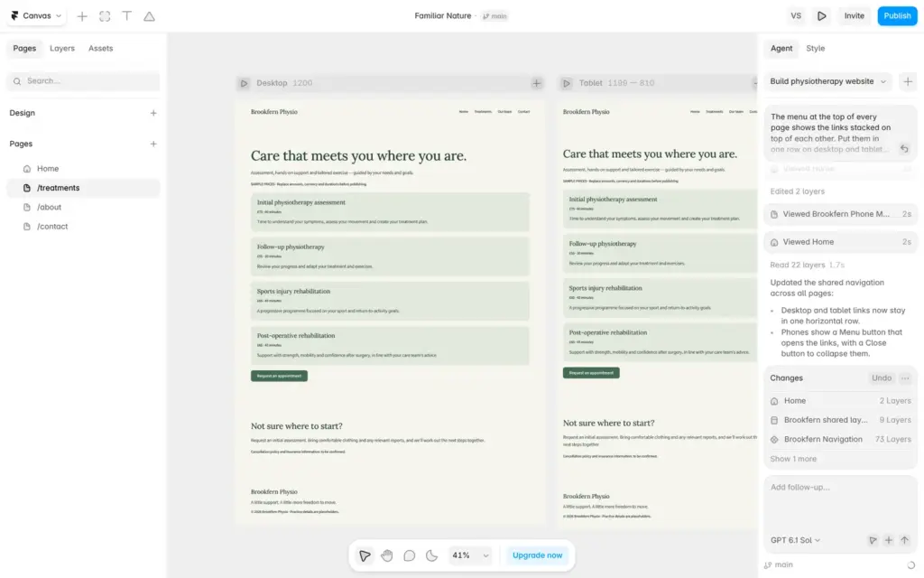This screenshot has height=578, width=924.
Task: Click the Upgrade now link
Action: click(537, 555)
